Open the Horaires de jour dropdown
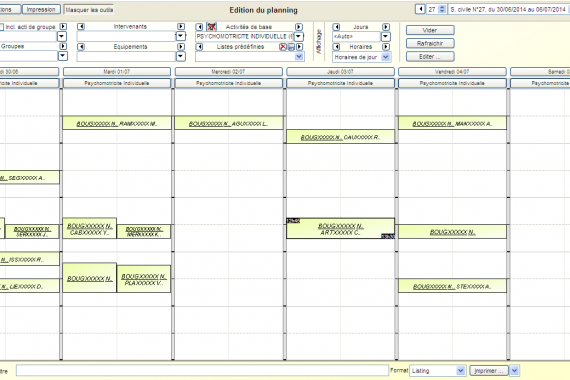 pyautogui.click(x=386, y=57)
